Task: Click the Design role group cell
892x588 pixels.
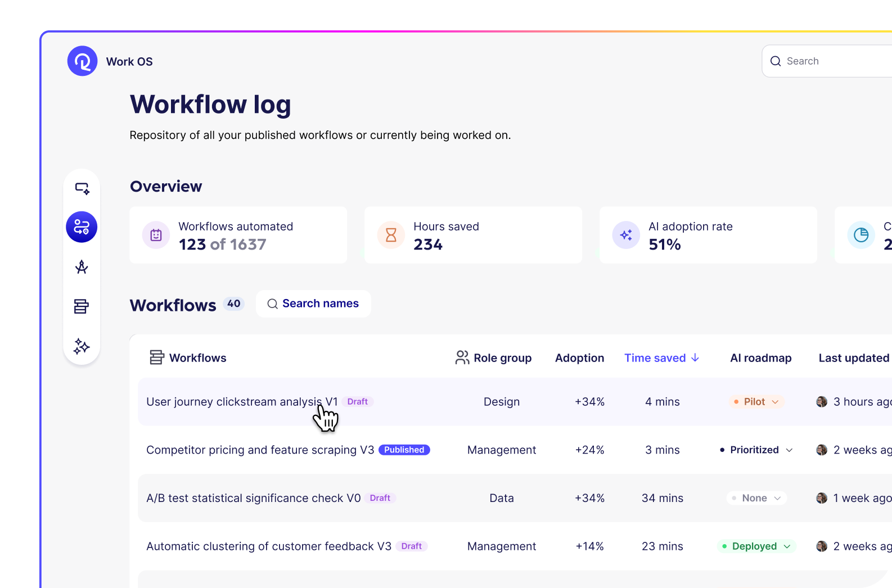Action: (502, 401)
